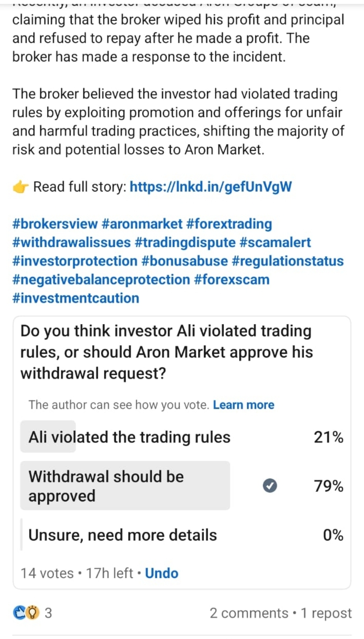Open the #withdrawalissues hashtag
Viewport: 364px width, 639px height.
point(72,242)
